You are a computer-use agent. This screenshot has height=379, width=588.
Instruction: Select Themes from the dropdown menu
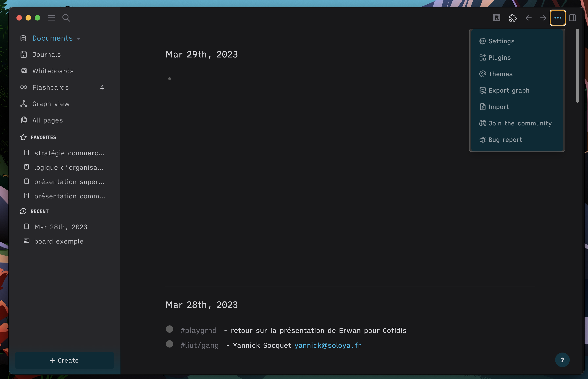click(x=500, y=74)
